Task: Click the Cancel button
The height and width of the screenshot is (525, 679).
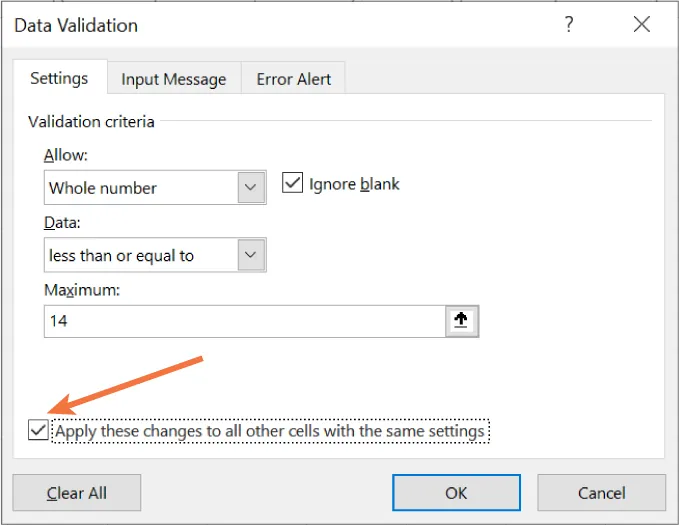Action: [x=601, y=492]
